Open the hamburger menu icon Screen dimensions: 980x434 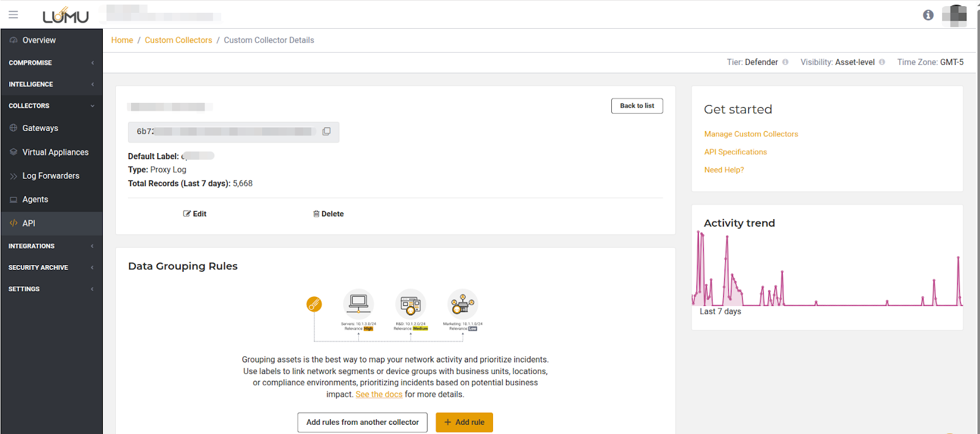tap(13, 15)
